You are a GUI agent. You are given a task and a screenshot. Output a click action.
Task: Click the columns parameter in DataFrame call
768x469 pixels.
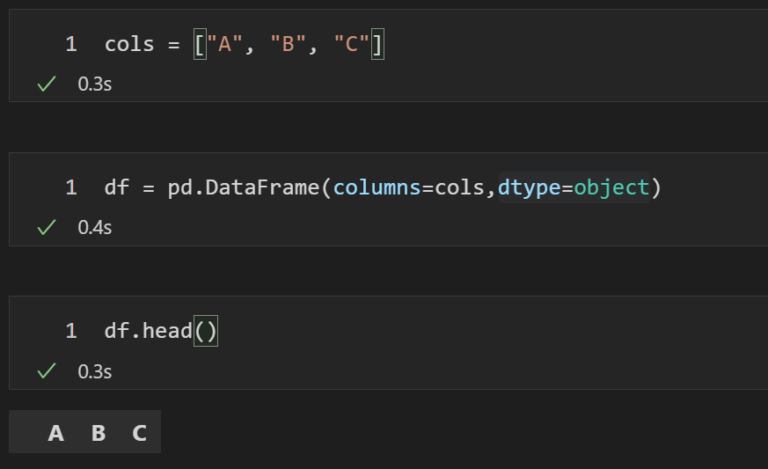click(376, 187)
